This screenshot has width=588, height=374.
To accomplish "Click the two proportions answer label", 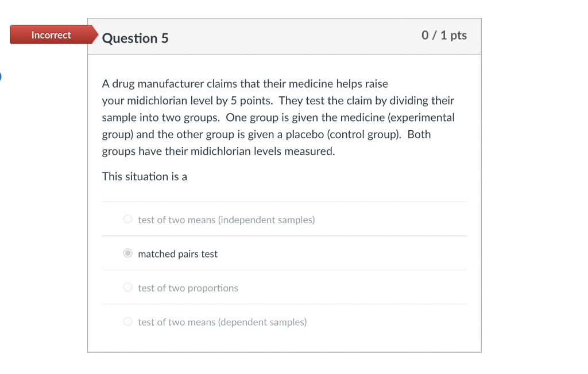I will point(188,288).
